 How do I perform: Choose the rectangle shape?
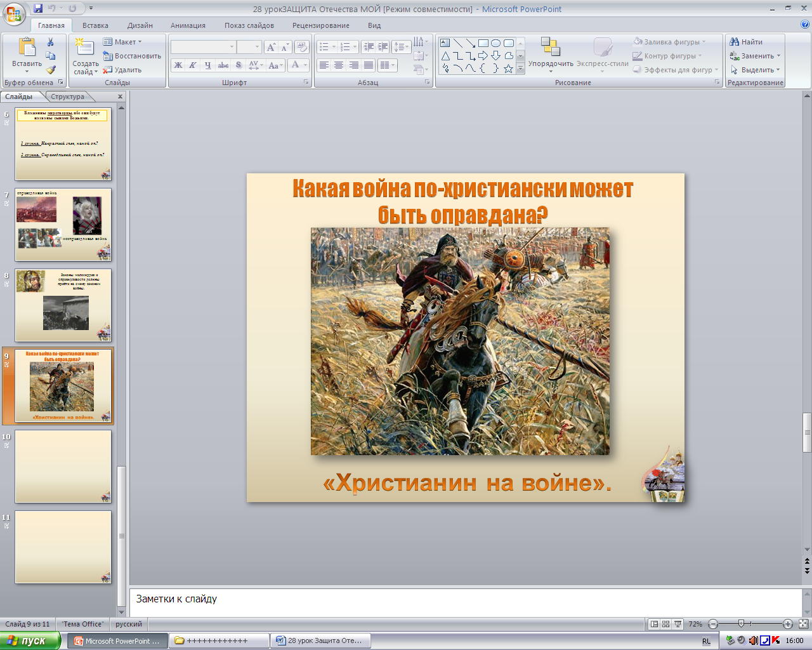click(483, 43)
